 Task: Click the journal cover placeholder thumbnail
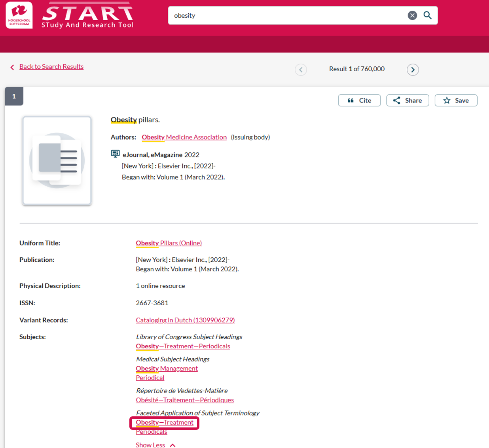coord(57,161)
